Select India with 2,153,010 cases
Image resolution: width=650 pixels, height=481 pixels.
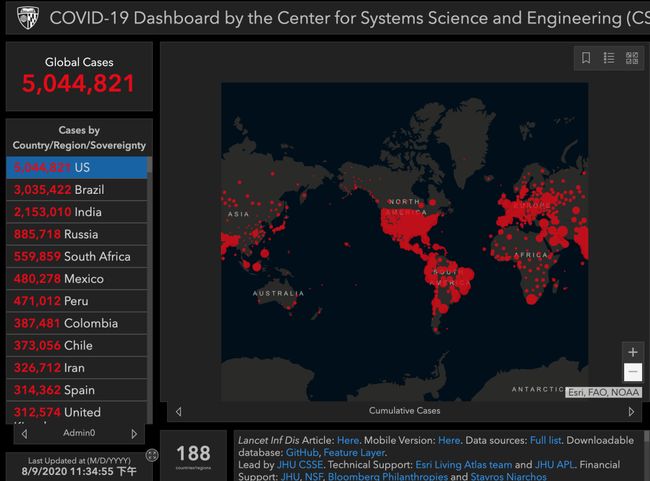(x=77, y=212)
